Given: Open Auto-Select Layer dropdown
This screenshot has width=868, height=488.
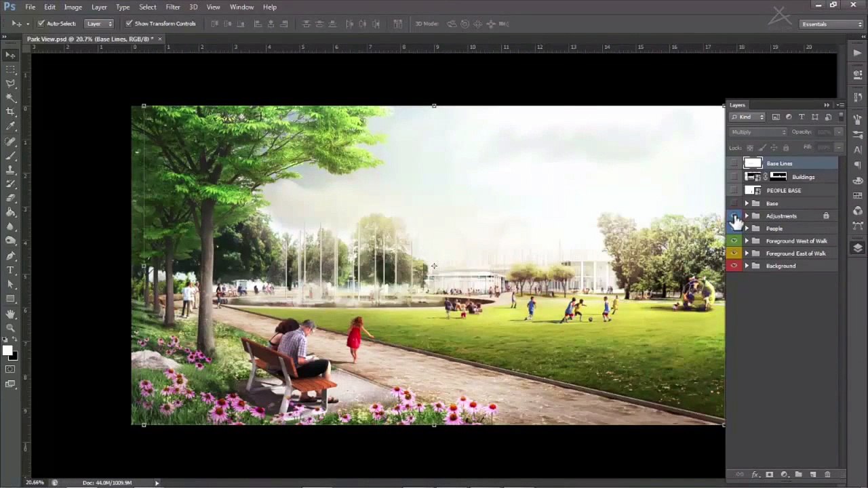Looking at the screenshot, I should pyautogui.click(x=100, y=24).
